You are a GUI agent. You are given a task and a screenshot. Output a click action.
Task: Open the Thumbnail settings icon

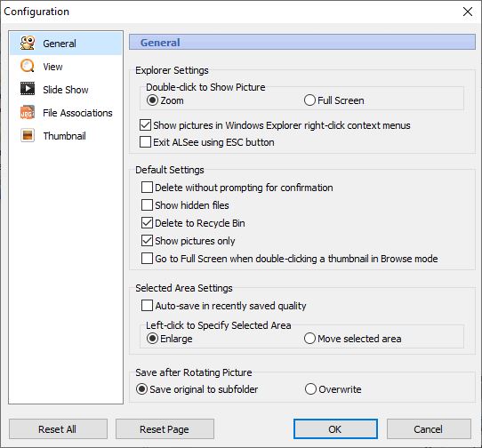(28, 135)
